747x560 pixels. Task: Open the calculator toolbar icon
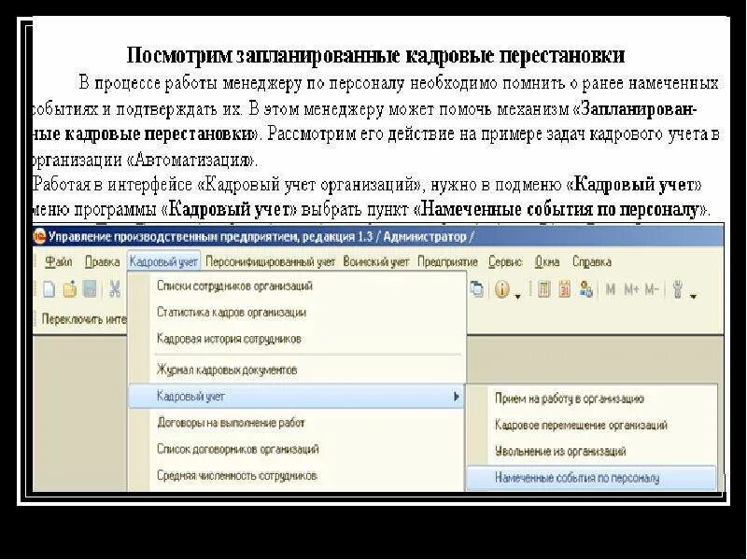point(544,289)
